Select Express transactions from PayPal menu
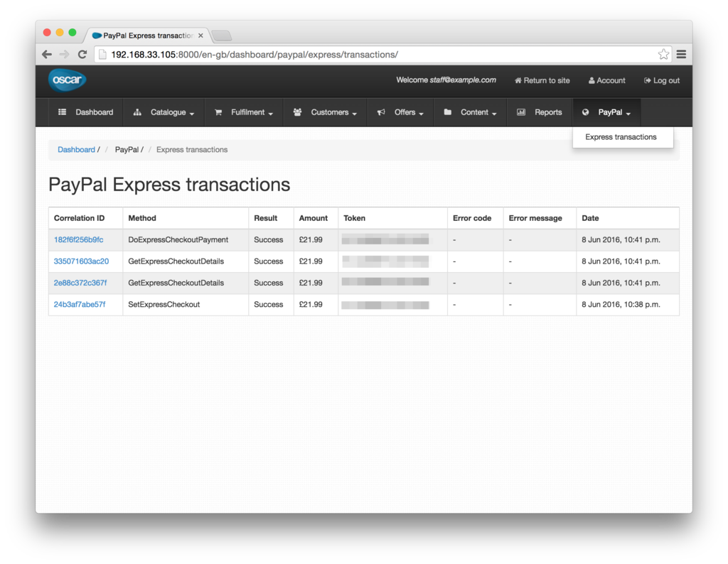This screenshot has width=728, height=564. tap(621, 137)
